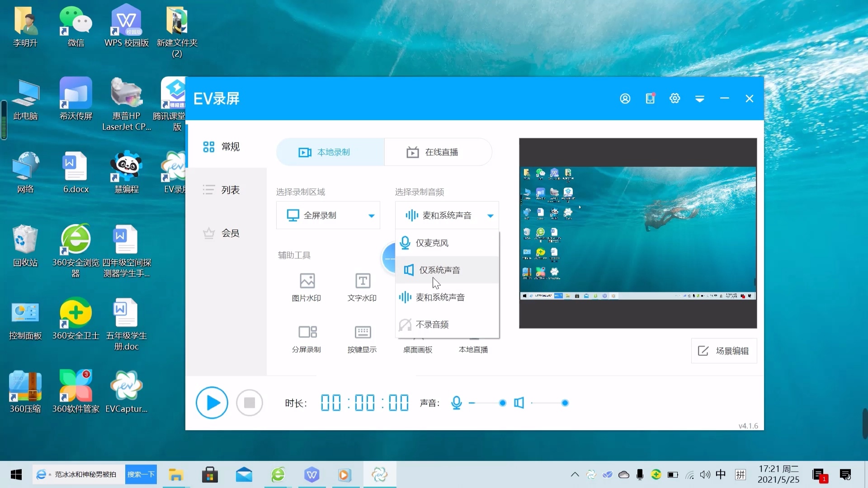Open 回收站 recycle bin icon

25,246
